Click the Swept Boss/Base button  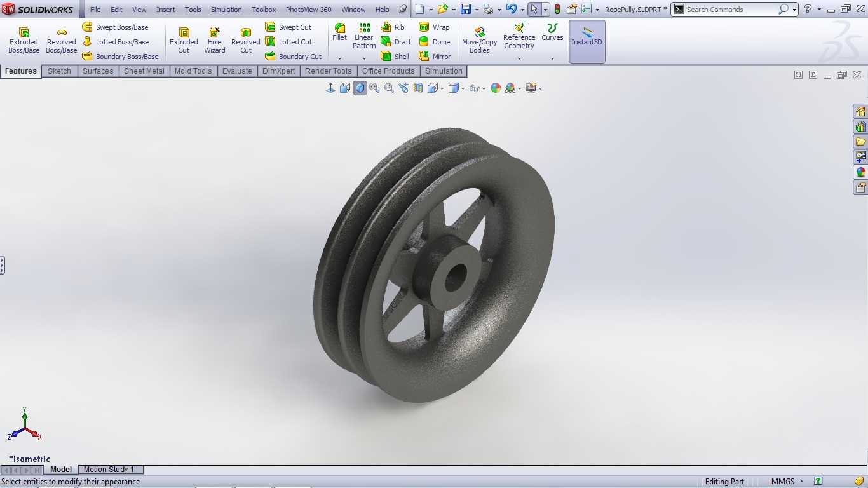click(115, 27)
